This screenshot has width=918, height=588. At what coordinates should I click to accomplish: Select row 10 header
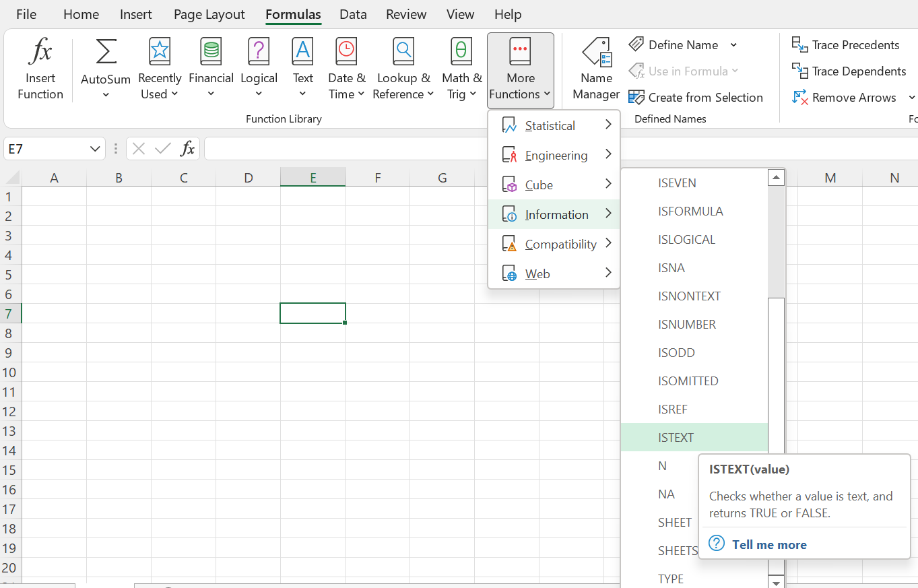(9, 372)
